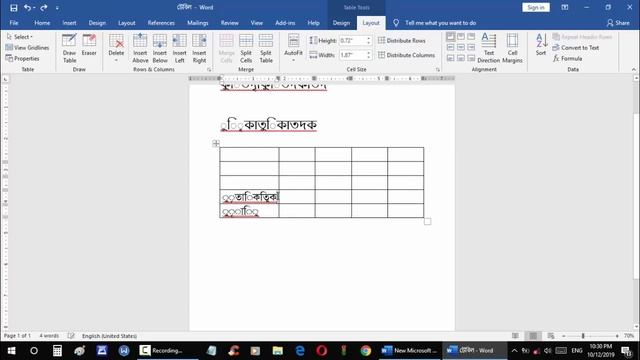The height and width of the screenshot is (360, 640).
Task: Click Distribute Rows
Action: coord(402,41)
